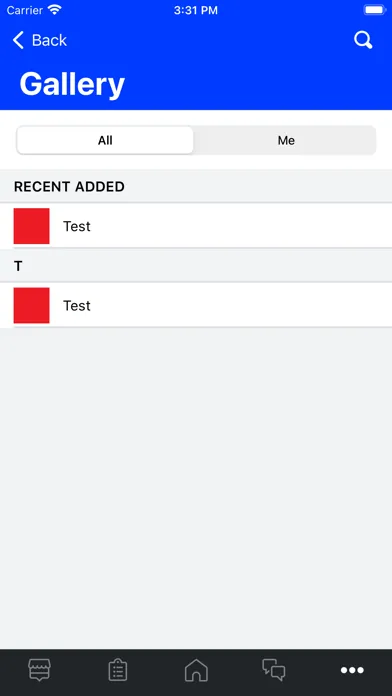Open the chat bubbles tab icon

click(x=274, y=670)
